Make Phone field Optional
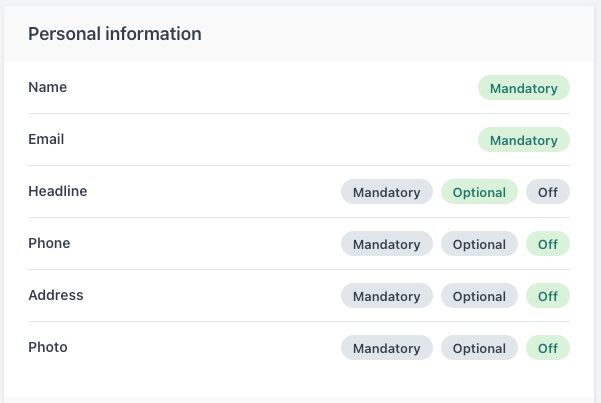This screenshot has width=601, height=403. [x=479, y=243]
